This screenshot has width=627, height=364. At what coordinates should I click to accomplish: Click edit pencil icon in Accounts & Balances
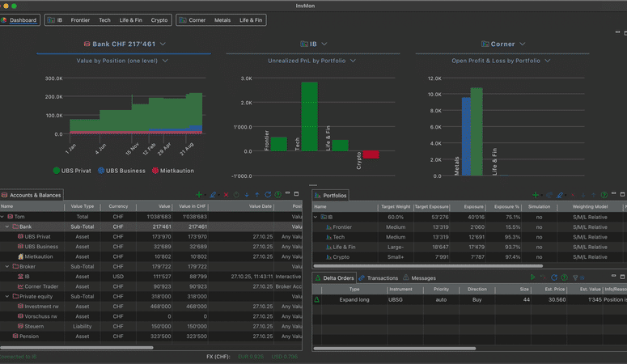pyautogui.click(x=213, y=195)
